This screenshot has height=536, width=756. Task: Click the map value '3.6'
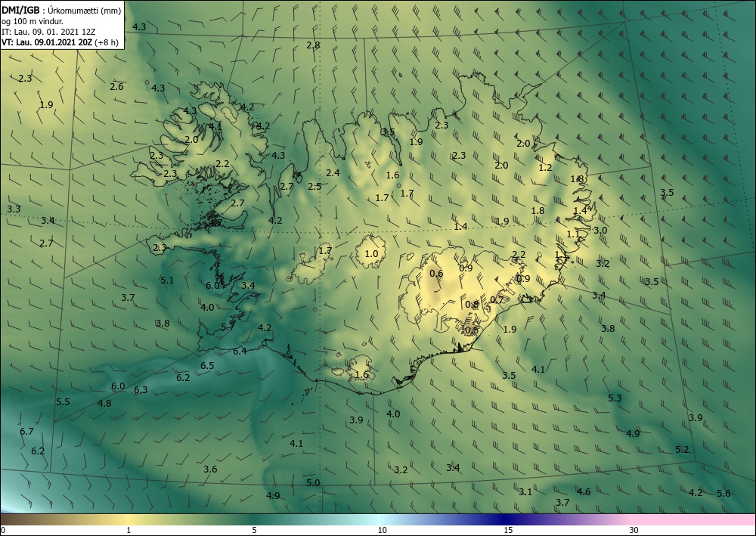(210, 469)
